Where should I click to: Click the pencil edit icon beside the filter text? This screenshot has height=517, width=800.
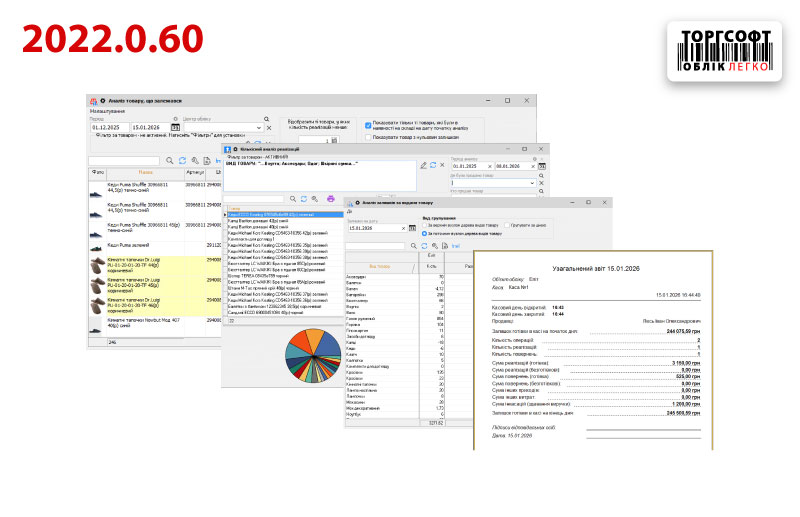click(x=422, y=165)
